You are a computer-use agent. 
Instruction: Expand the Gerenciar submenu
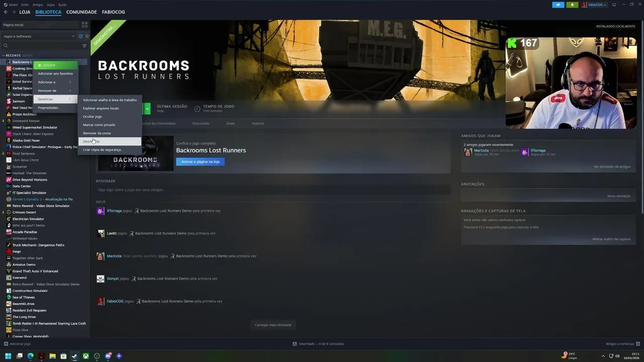tap(55, 99)
